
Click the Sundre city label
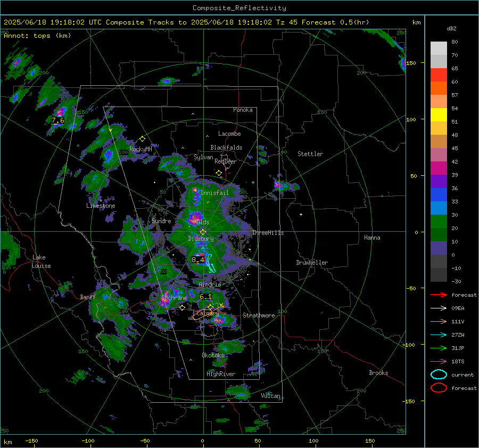(161, 221)
